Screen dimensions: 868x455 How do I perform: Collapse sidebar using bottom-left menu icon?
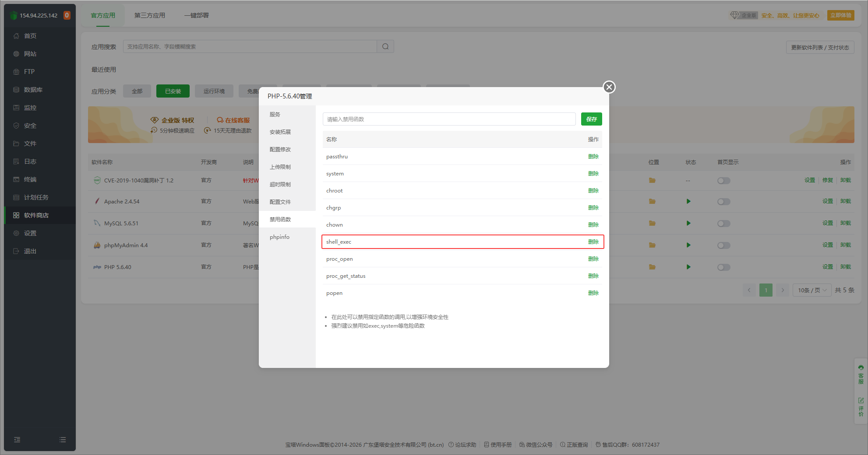(x=17, y=440)
